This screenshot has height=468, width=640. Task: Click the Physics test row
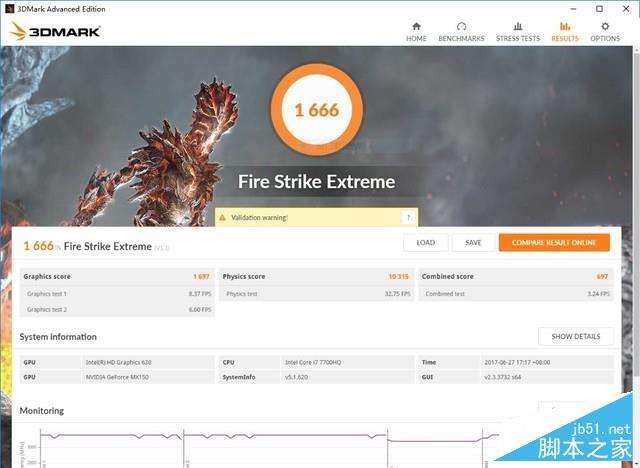click(x=316, y=294)
